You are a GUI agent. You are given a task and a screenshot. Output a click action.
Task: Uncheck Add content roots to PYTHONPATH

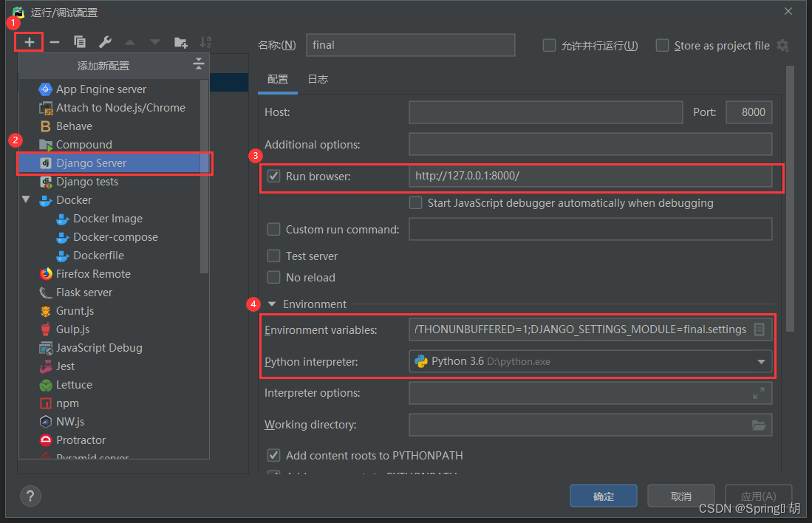[x=273, y=455]
